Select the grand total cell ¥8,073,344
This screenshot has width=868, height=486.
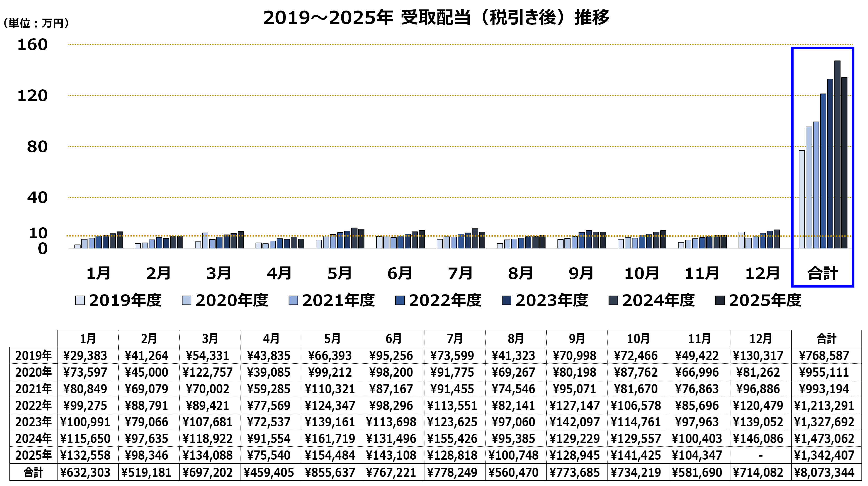[x=824, y=472]
